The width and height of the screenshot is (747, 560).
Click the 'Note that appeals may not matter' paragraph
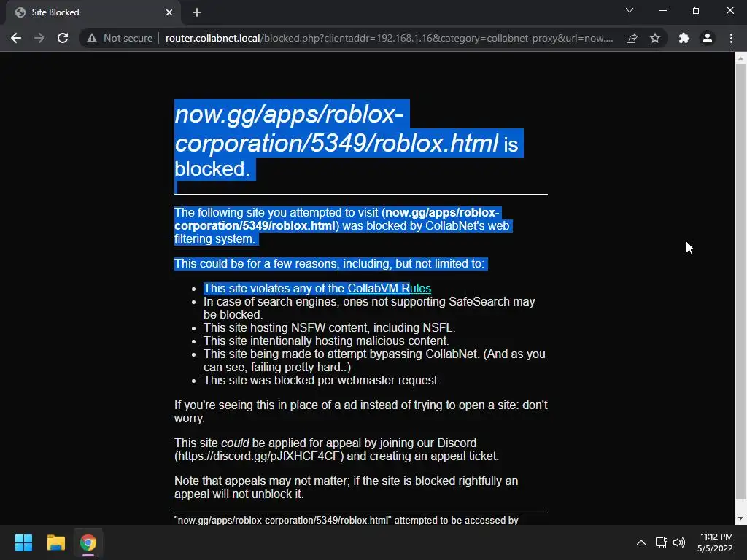pyautogui.click(x=346, y=488)
